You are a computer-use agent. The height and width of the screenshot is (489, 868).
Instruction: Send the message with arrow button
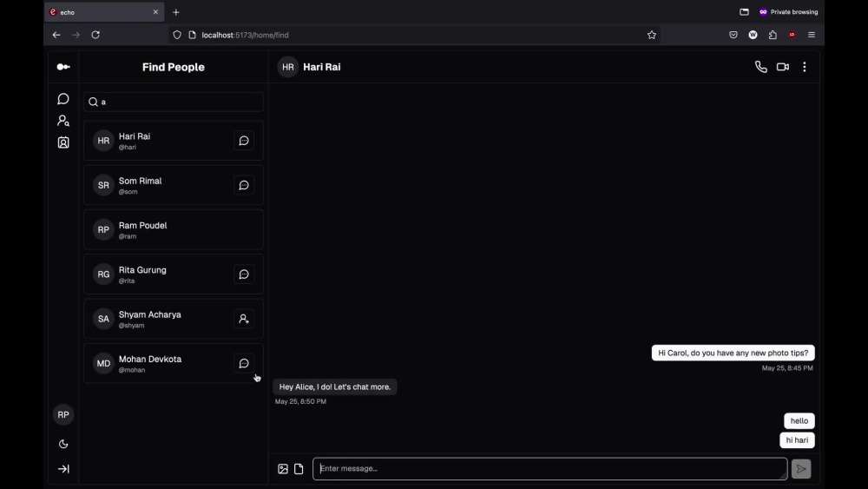[x=801, y=469]
